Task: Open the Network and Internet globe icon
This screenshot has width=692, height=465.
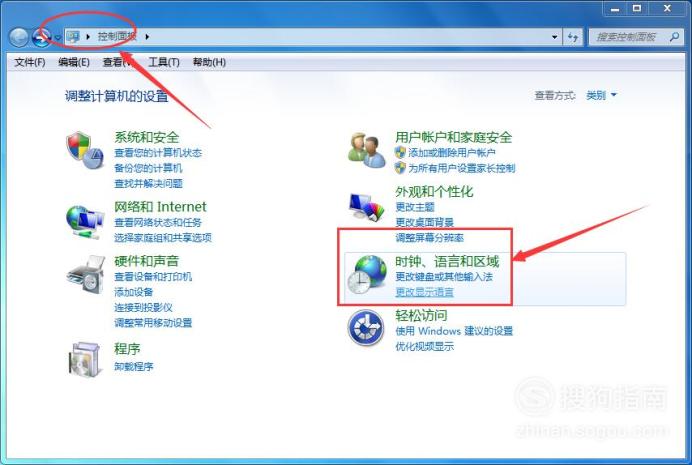Action: (x=85, y=222)
